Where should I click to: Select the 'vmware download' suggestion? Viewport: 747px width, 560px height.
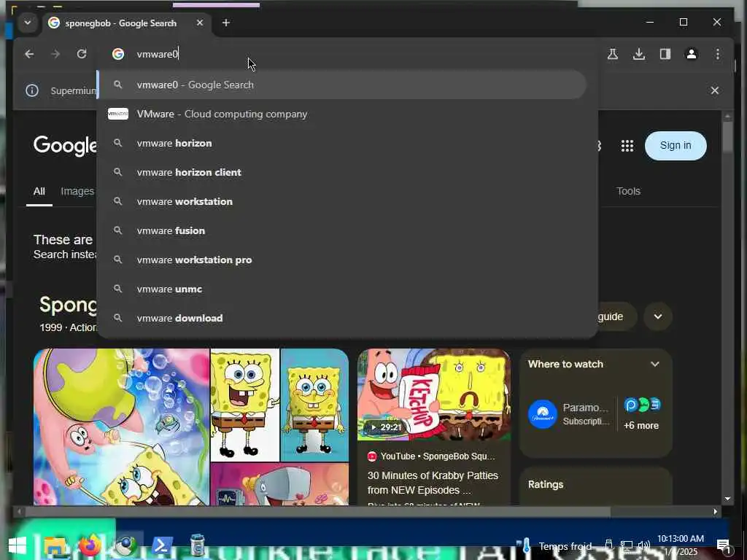(x=342, y=318)
